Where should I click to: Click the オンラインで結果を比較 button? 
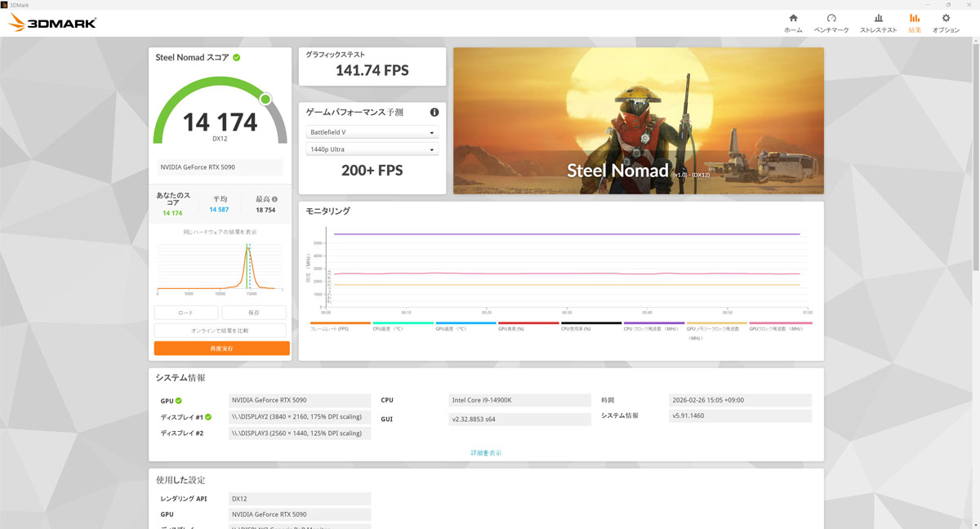[220, 331]
